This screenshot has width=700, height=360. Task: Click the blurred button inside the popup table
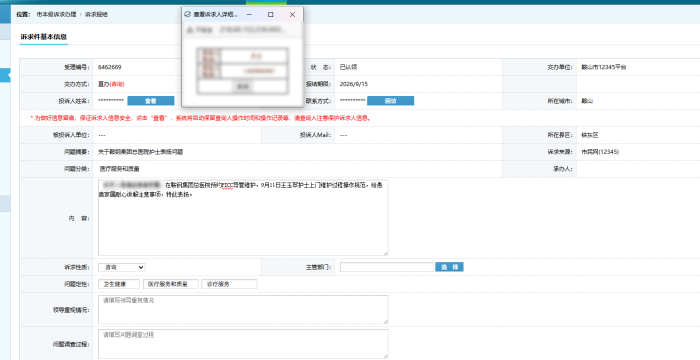click(242, 86)
